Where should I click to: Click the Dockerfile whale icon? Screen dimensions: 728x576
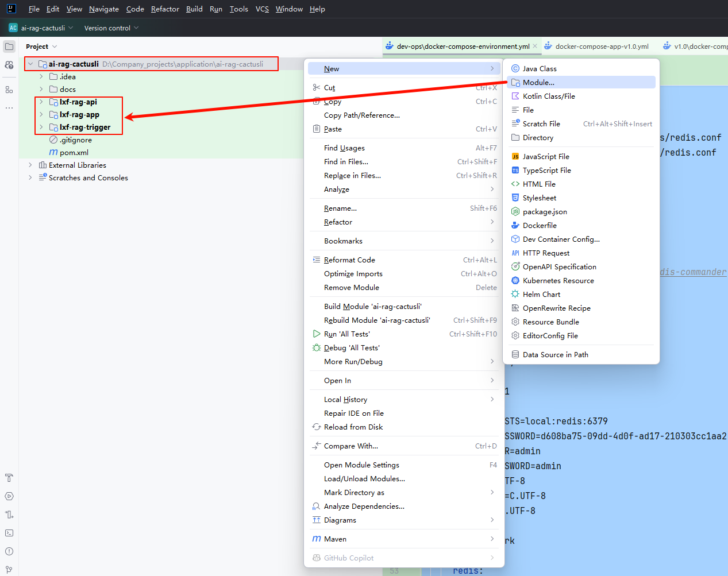(515, 225)
